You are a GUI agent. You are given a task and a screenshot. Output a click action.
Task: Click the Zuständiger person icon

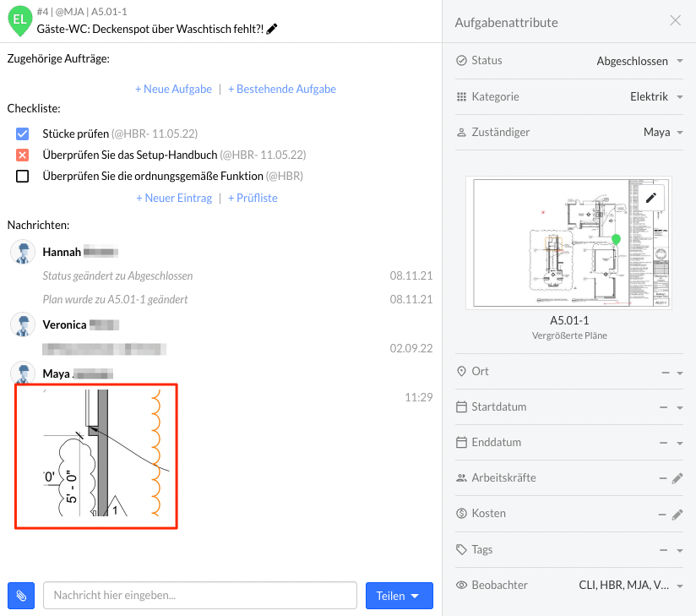tap(462, 133)
